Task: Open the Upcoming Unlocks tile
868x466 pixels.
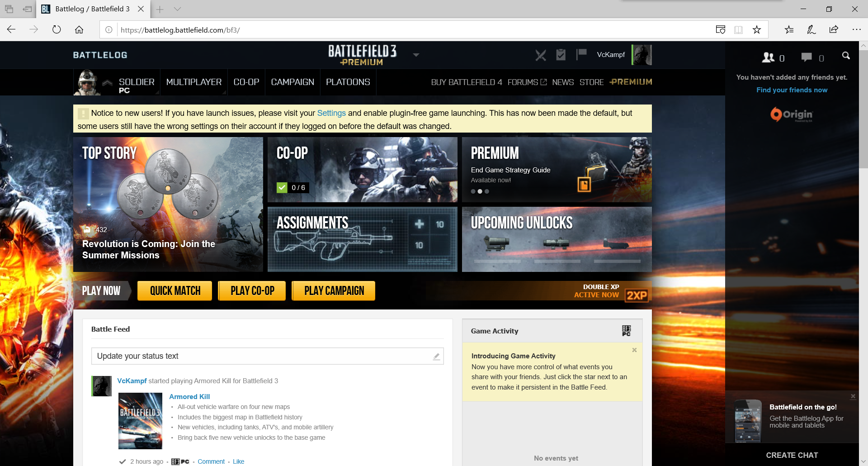Action: pyautogui.click(x=557, y=239)
